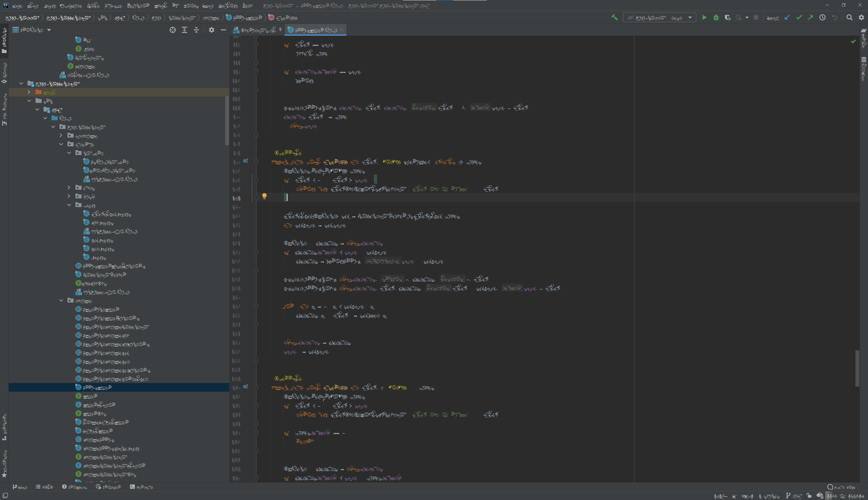Toggle the Favorites star tool window

point(4,464)
